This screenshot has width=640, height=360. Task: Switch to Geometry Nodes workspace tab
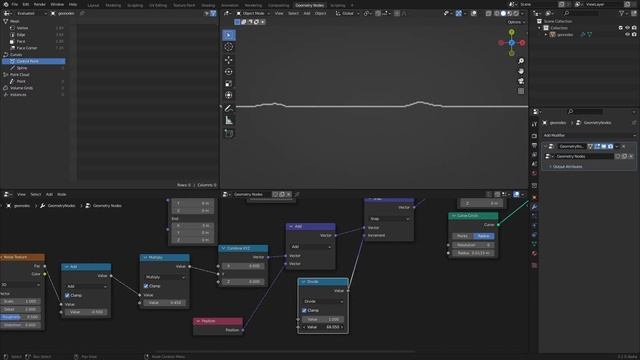pyautogui.click(x=309, y=5)
